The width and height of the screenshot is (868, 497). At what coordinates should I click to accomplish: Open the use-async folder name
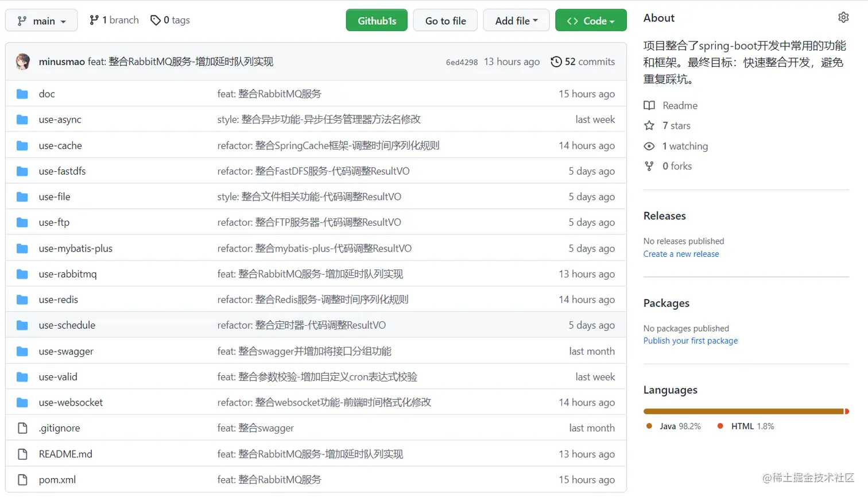(60, 120)
